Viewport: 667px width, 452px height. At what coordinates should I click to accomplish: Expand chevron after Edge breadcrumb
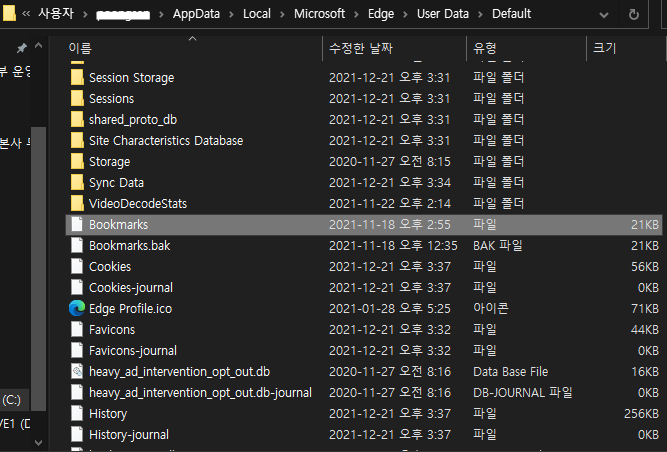405,14
